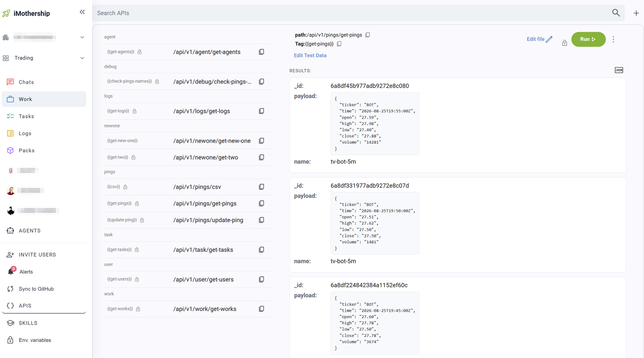The height and width of the screenshot is (358, 644).
Task: Open Packs in sidebar
Action: (x=44, y=150)
